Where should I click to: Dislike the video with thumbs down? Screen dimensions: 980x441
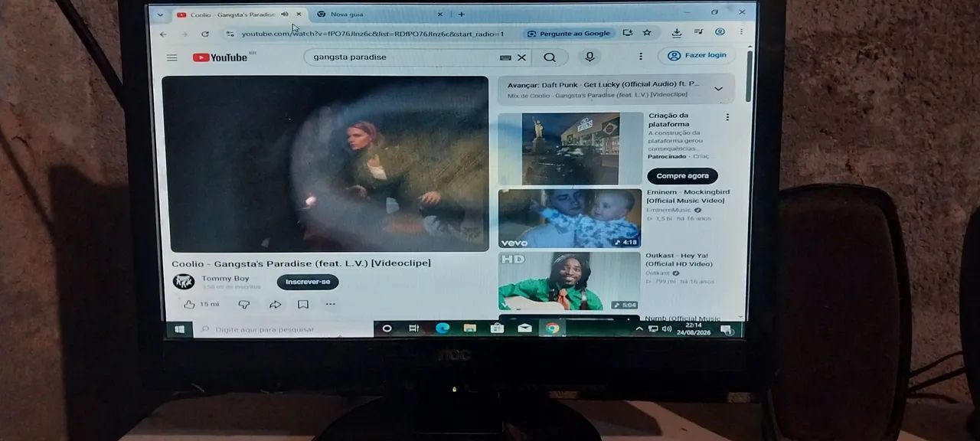coord(244,304)
